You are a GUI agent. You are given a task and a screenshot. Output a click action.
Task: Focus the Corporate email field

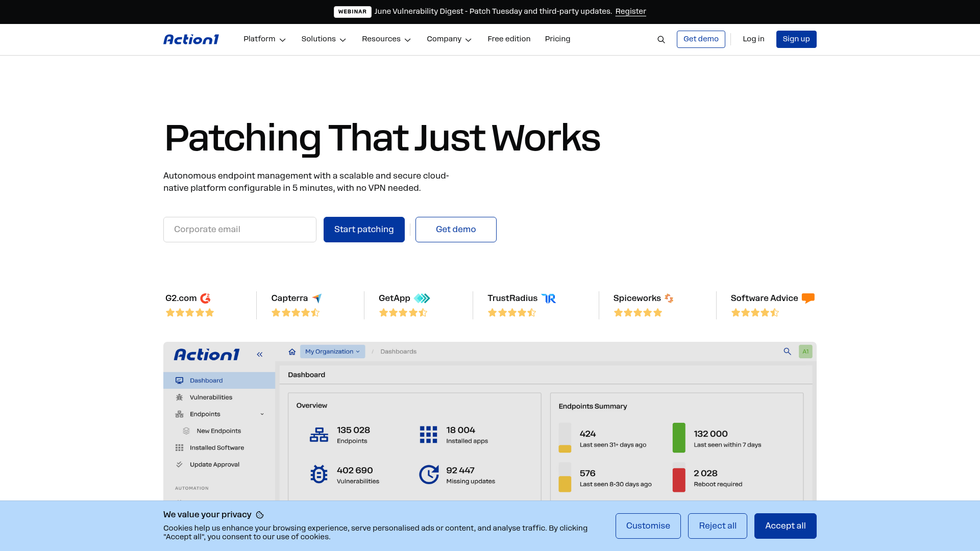240,230
